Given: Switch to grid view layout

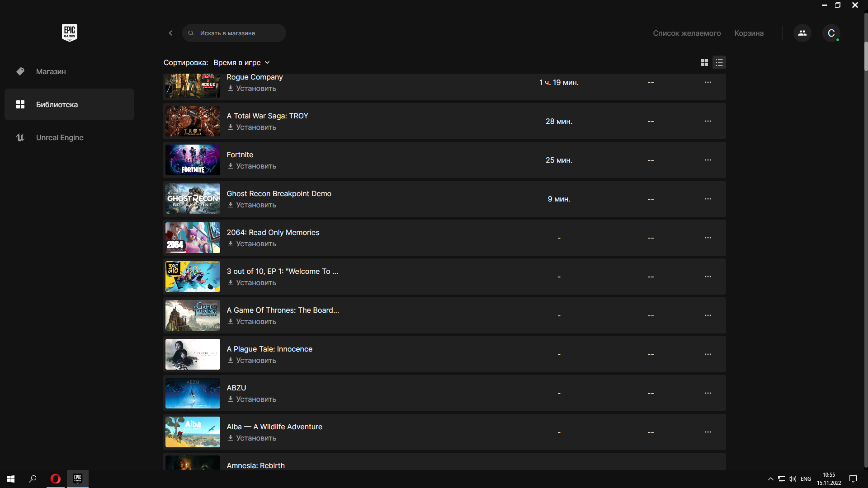Looking at the screenshot, I should click(x=704, y=62).
